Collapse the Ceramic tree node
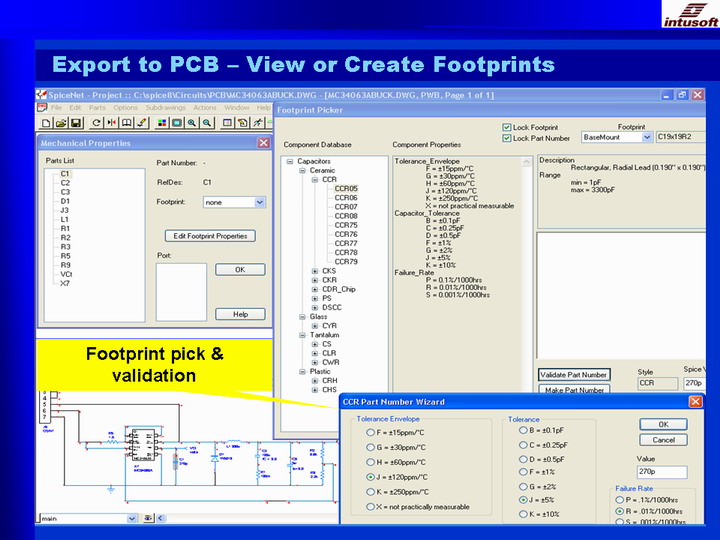720x540 pixels. coord(302,170)
